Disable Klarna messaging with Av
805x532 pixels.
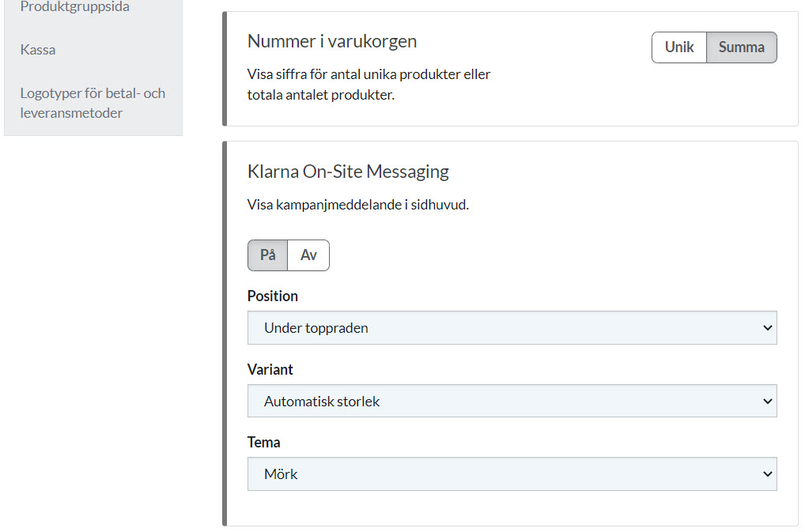click(308, 255)
